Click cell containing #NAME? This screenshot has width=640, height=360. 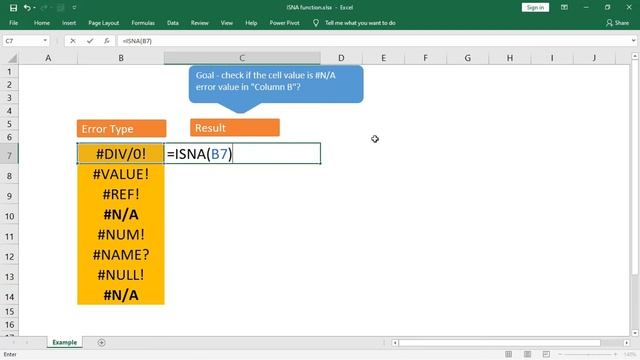(121, 255)
